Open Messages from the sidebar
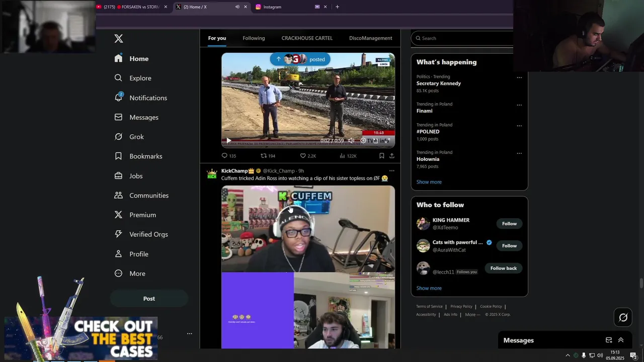This screenshot has height=362, width=644. coord(136,117)
